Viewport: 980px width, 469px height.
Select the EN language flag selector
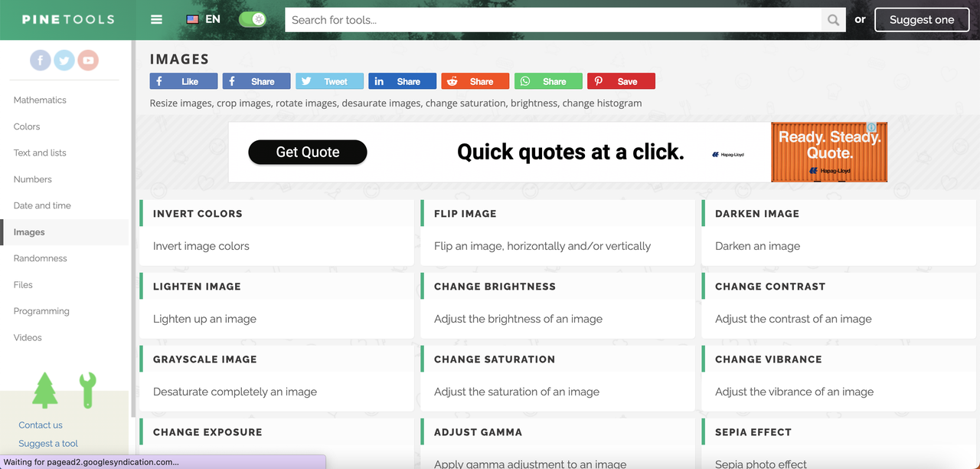click(204, 19)
